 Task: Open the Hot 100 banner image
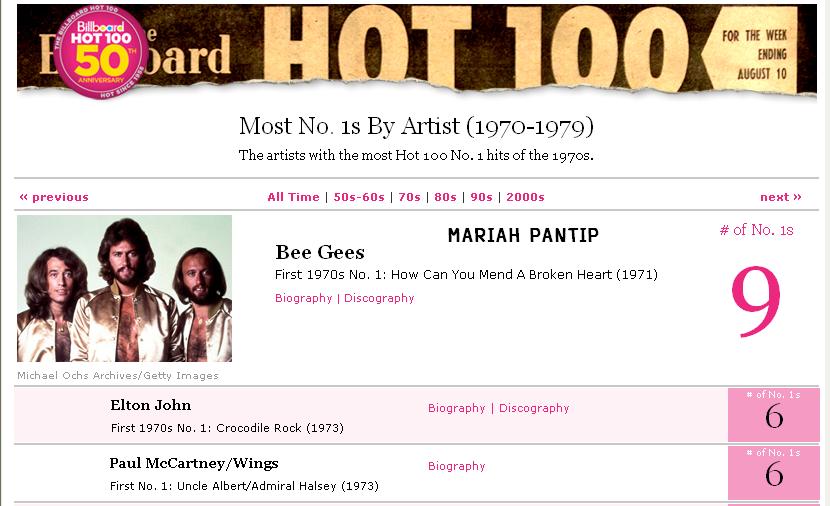(417, 50)
